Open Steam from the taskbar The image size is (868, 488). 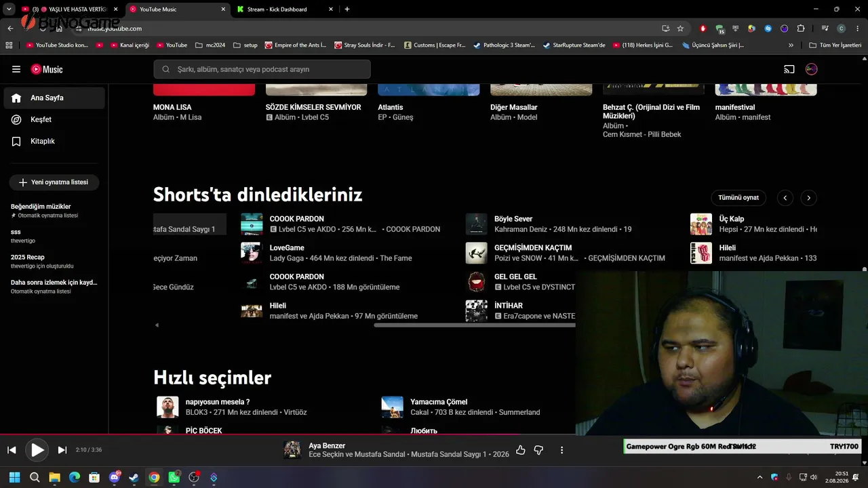tap(134, 477)
